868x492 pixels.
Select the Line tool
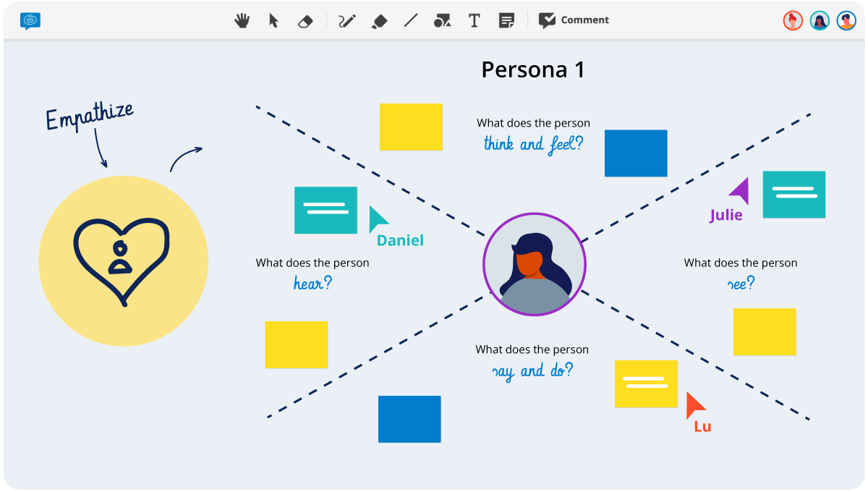pos(411,21)
